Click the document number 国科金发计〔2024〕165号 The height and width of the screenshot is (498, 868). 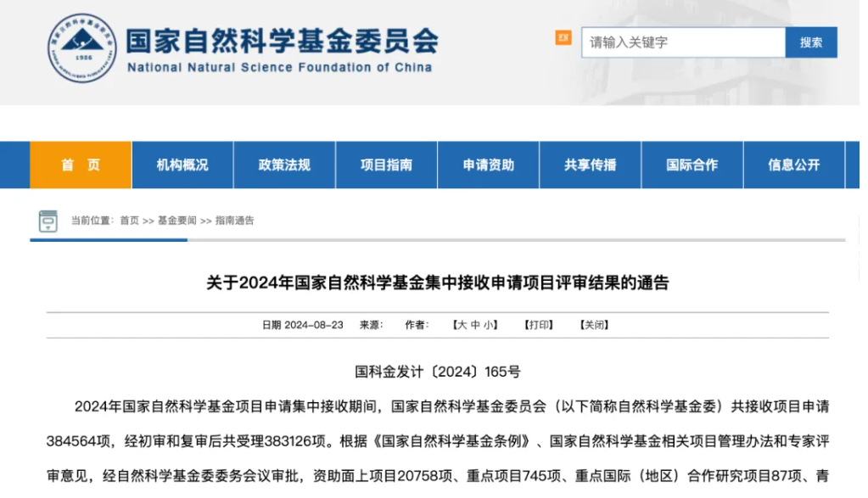coord(437,372)
